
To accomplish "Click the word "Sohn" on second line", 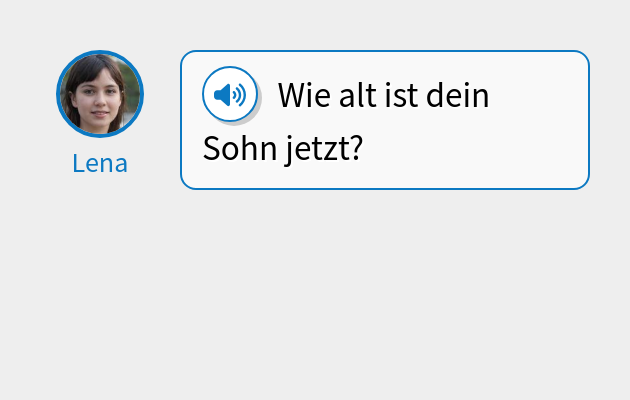I will 240,149.
